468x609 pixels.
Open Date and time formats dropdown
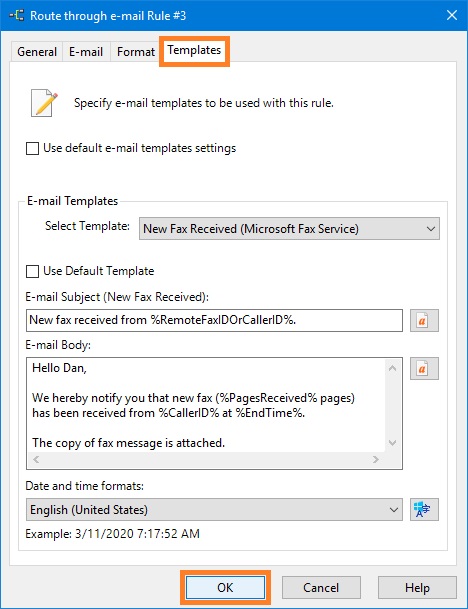point(214,510)
